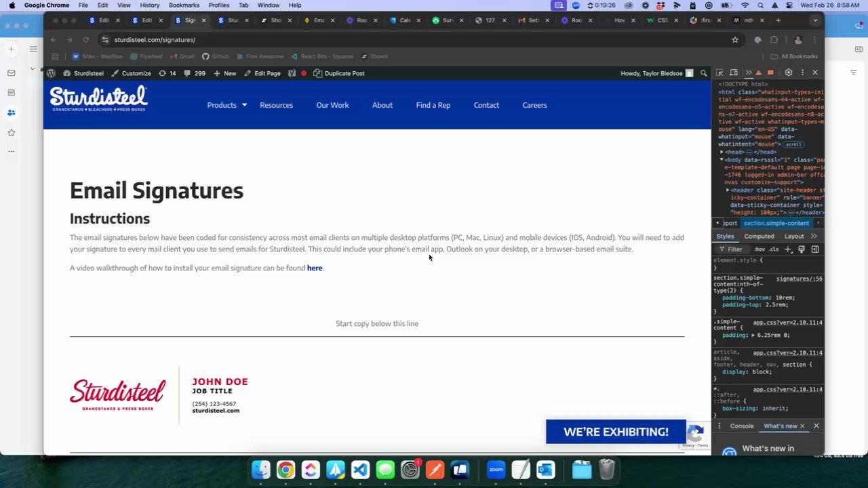The width and height of the screenshot is (868, 488).
Task: Click the DevTools orange issues icon
Action: point(770,73)
